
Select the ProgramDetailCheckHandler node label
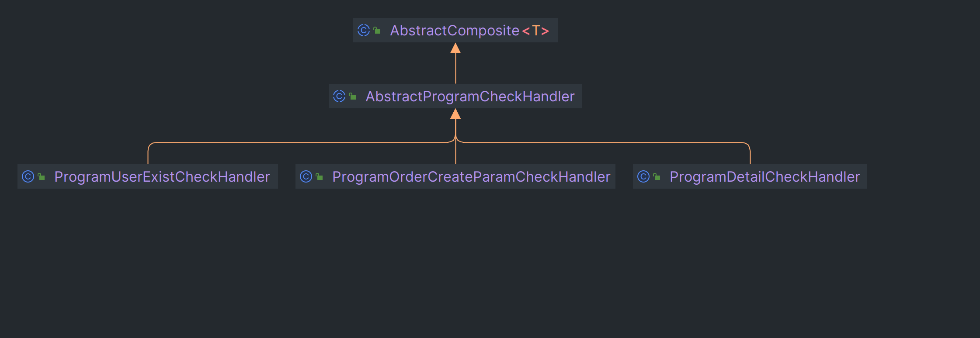click(x=765, y=177)
